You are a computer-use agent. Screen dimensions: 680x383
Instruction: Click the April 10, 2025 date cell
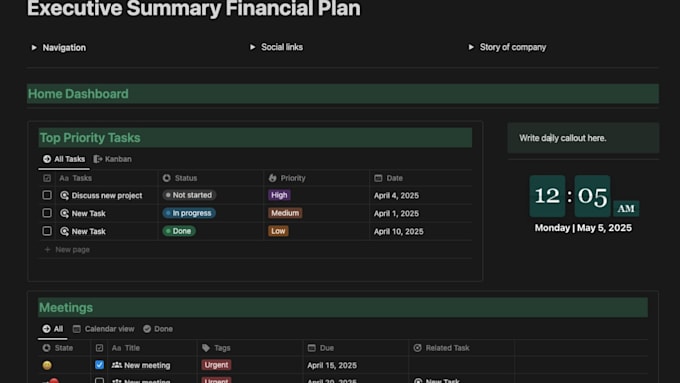[399, 232]
